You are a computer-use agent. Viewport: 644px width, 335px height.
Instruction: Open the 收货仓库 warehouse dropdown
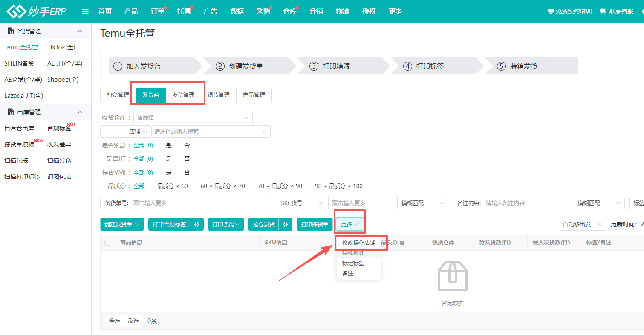(193, 117)
